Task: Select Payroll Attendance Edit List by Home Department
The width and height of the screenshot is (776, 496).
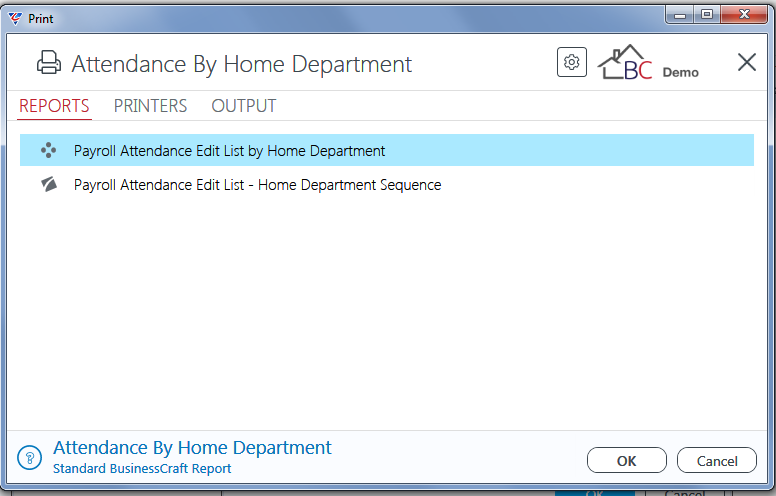Action: 387,150
